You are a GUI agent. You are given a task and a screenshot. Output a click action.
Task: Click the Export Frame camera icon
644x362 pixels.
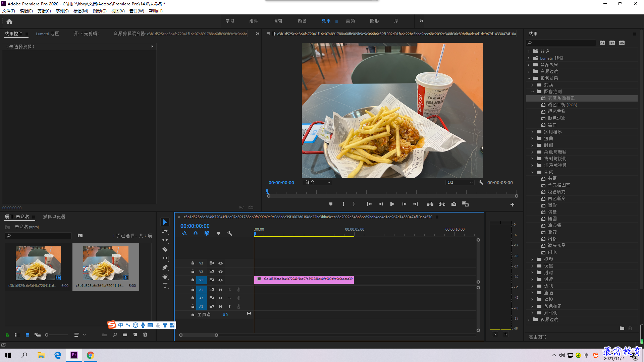[454, 204]
